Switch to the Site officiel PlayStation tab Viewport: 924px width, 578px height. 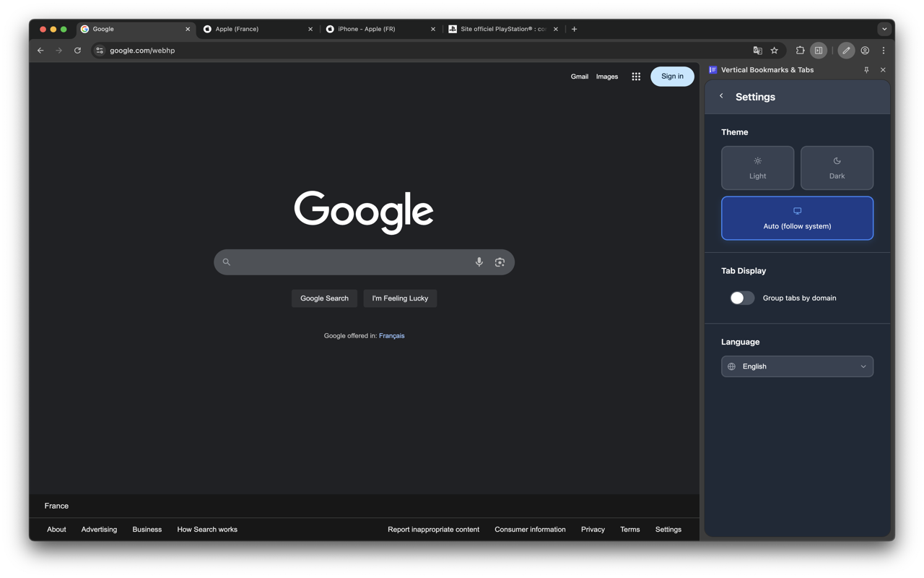[503, 29]
